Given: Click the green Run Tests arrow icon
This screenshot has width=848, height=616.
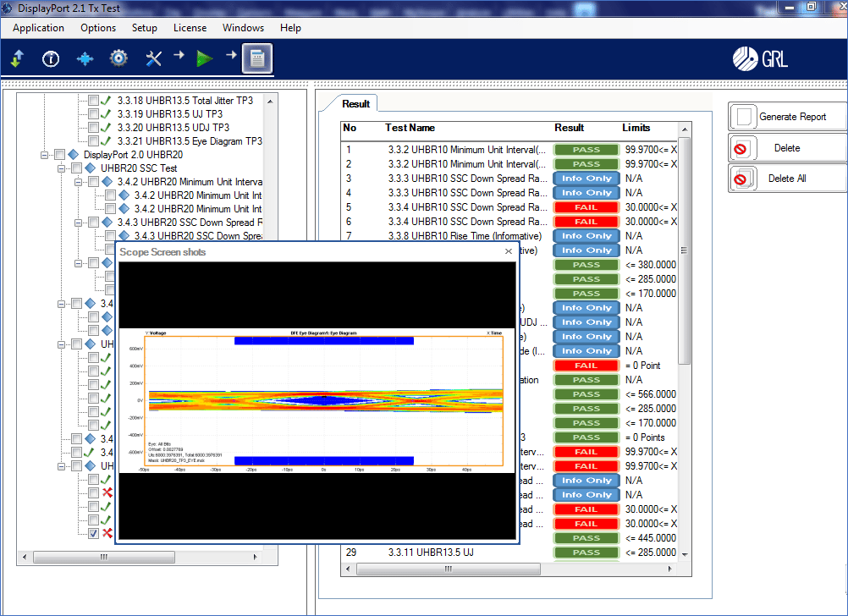Looking at the screenshot, I should click(204, 58).
